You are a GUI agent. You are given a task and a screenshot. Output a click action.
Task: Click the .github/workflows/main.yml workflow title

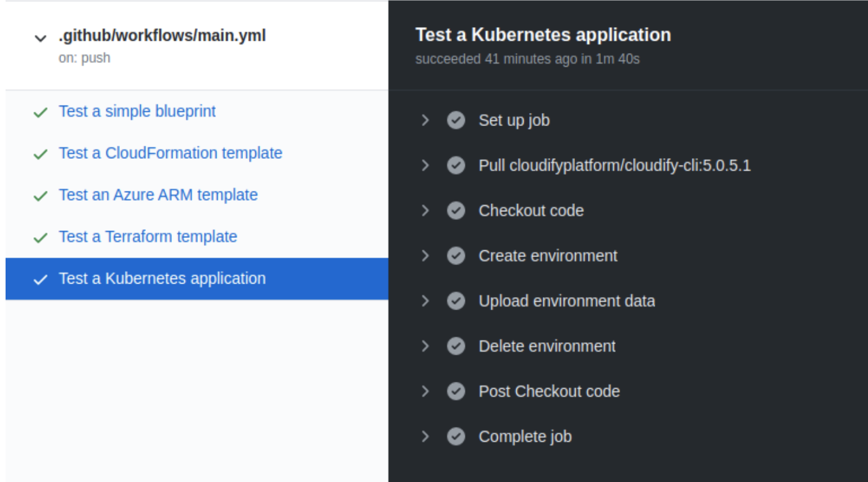(x=162, y=36)
